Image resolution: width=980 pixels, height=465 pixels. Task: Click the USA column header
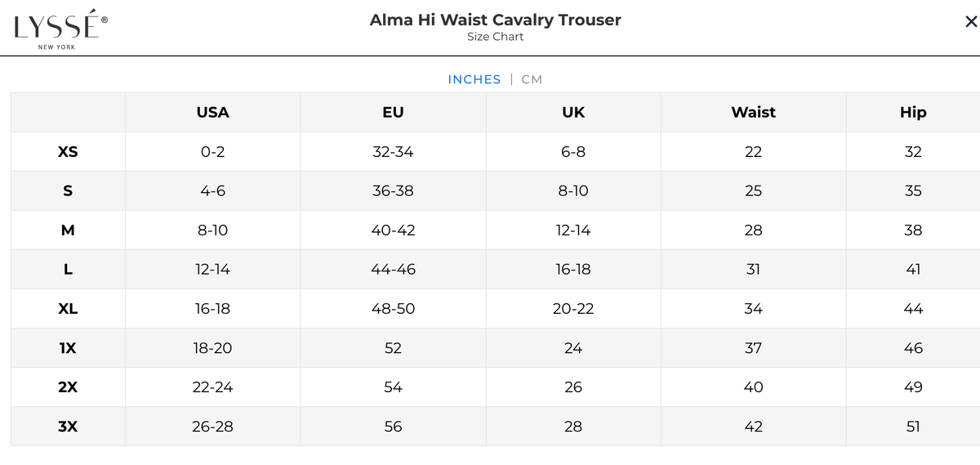(212, 113)
